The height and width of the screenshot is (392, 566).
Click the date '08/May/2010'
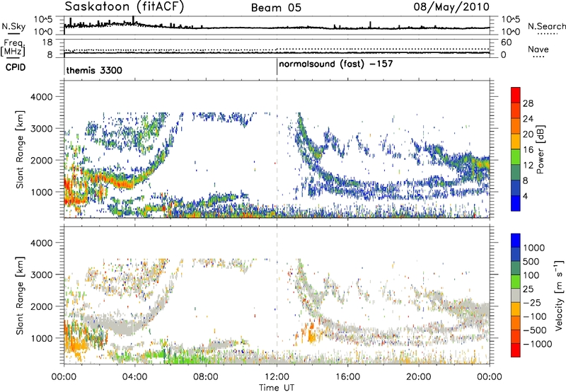pos(451,7)
